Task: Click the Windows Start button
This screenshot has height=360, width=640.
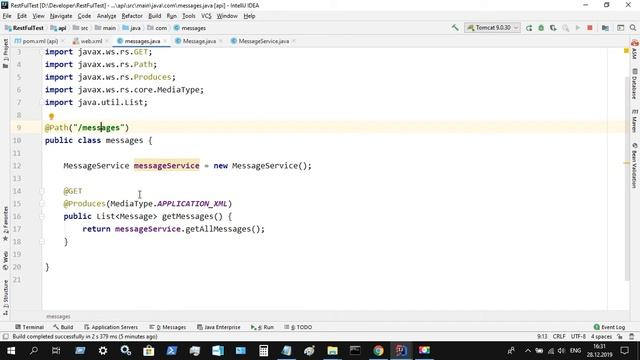Action: (11, 351)
